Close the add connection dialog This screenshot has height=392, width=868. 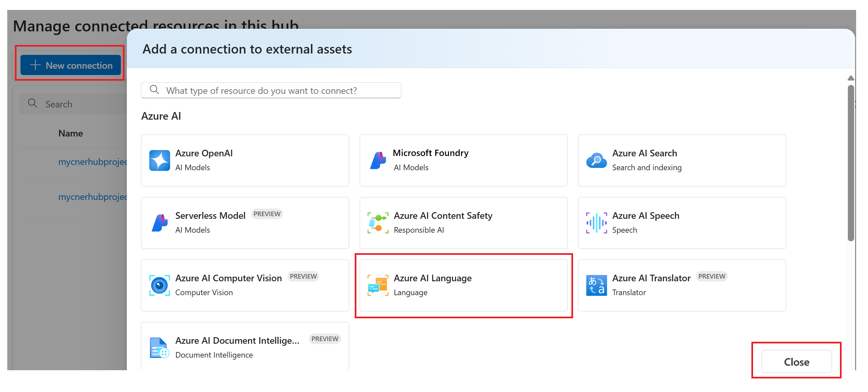tap(796, 361)
